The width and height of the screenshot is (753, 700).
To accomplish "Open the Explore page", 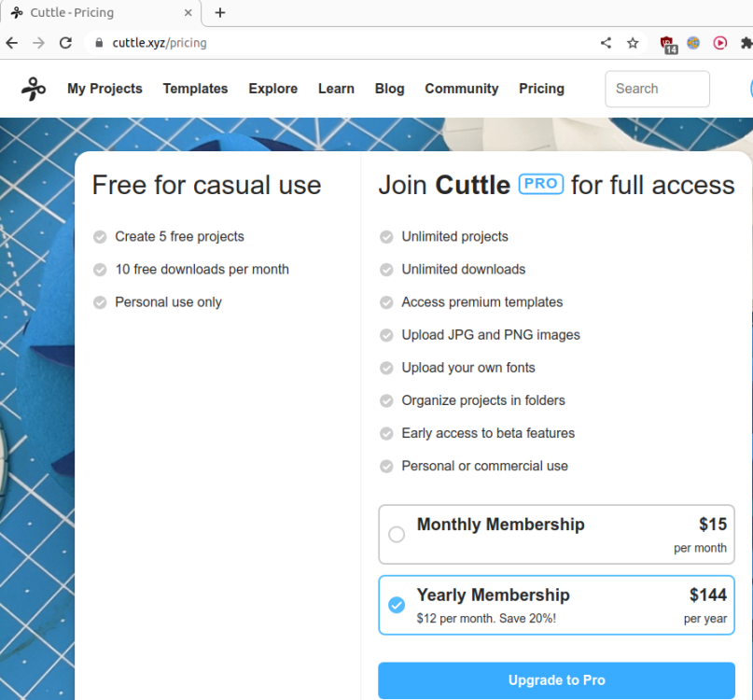I will click(x=272, y=89).
